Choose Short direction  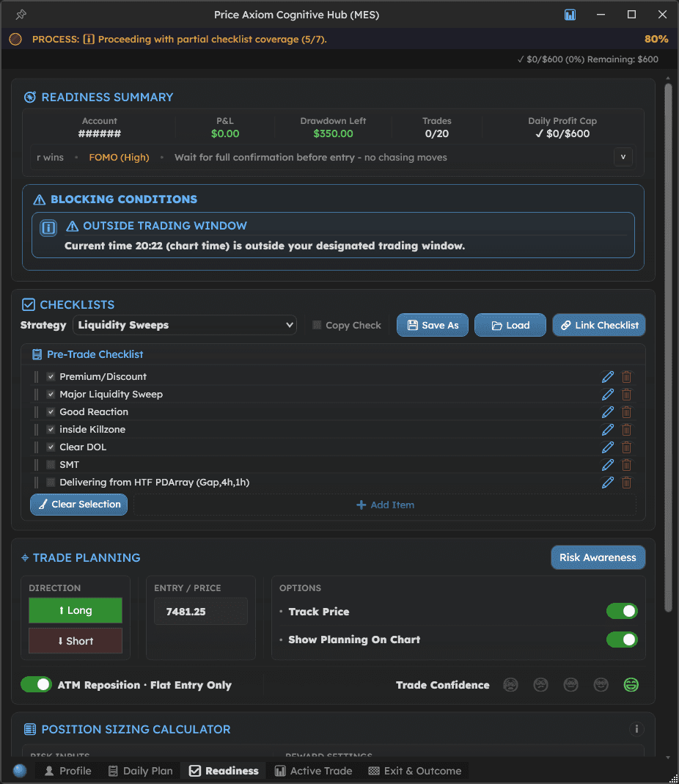click(x=76, y=641)
